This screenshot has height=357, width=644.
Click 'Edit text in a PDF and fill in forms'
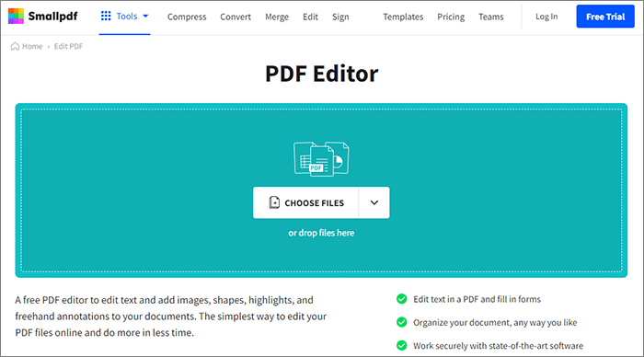click(477, 299)
